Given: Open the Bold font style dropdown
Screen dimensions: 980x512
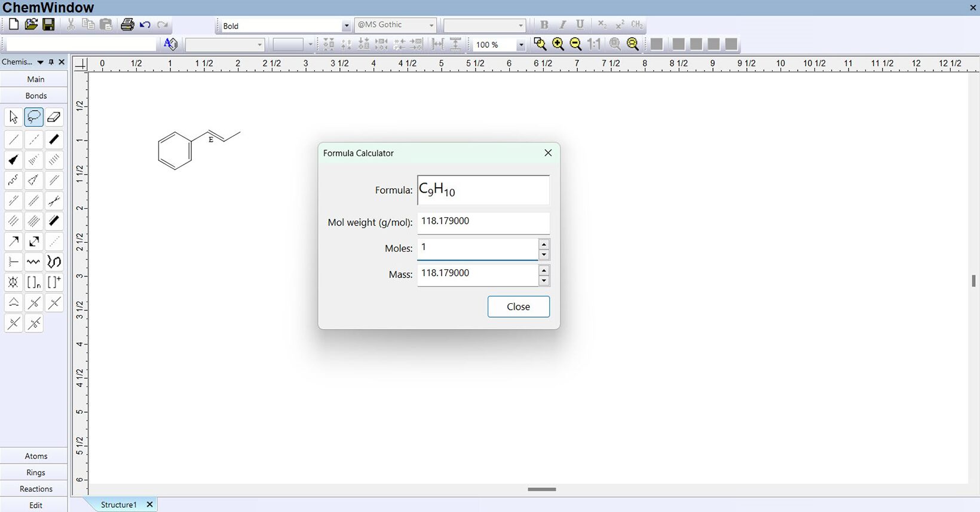Looking at the screenshot, I should [346, 26].
